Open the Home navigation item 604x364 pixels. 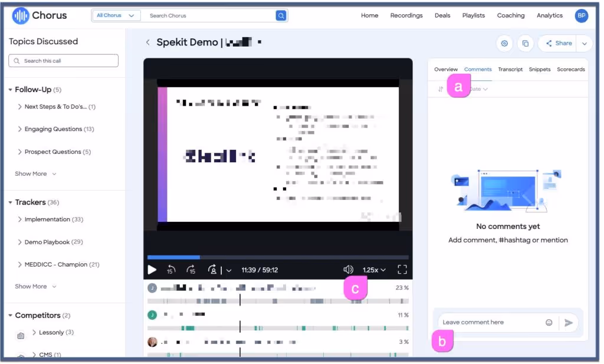pyautogui.click(x=369, y=16)
